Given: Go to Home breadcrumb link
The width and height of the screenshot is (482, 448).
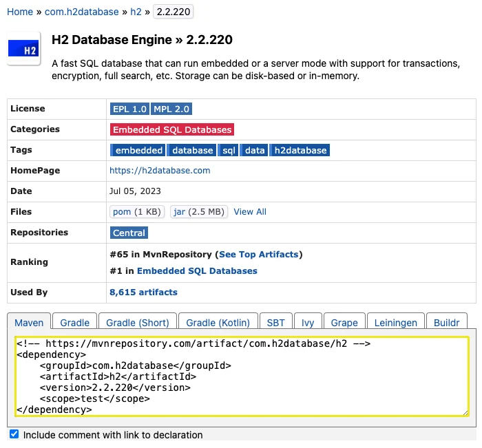Looking at the screenshot, I should [x=20, y=12].
